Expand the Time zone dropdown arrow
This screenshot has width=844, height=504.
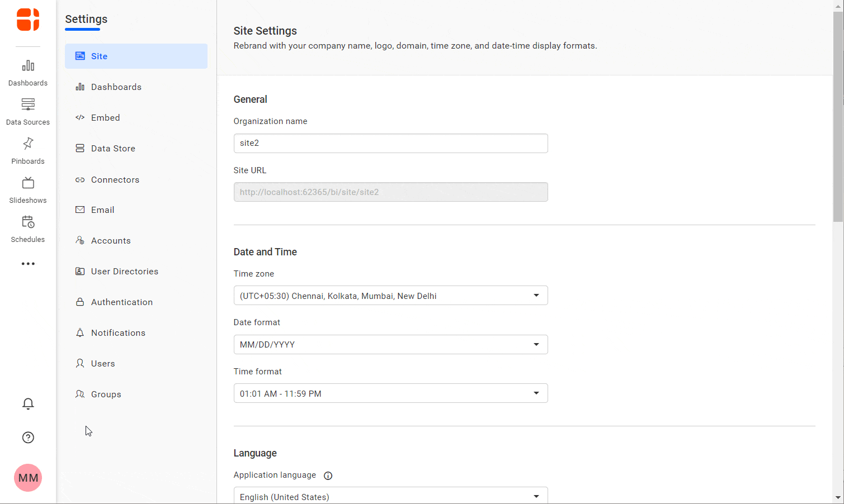[x=536, y=296]
